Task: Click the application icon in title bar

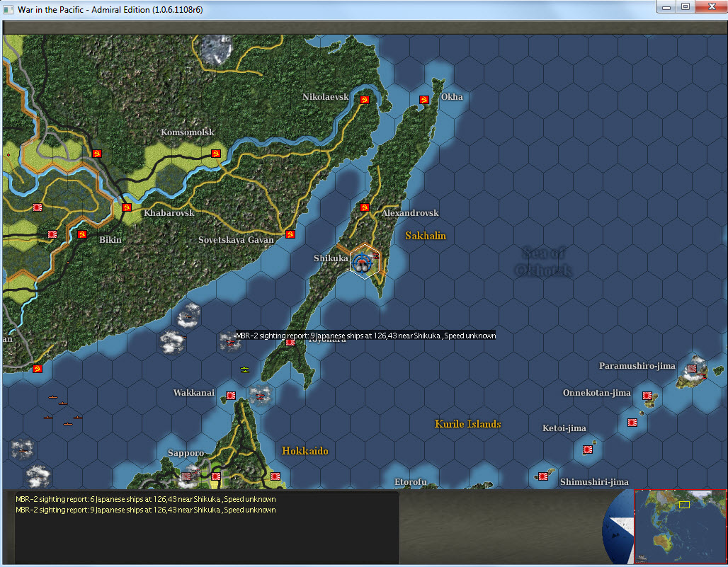Action: (8, 10)
